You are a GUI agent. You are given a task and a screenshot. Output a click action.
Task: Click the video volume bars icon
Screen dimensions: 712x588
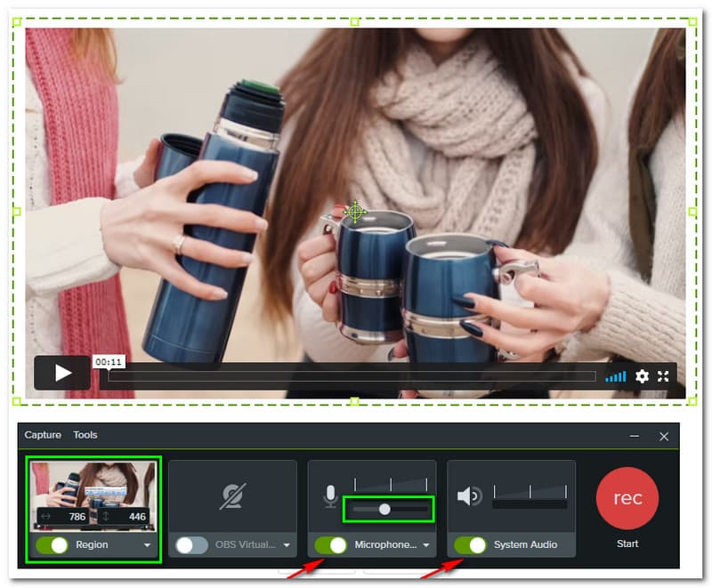click(615, 376)
